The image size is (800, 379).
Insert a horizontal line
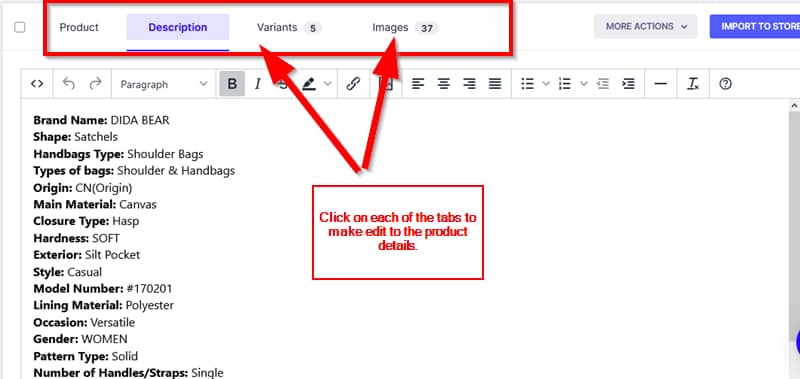click(x=661, y=84)
